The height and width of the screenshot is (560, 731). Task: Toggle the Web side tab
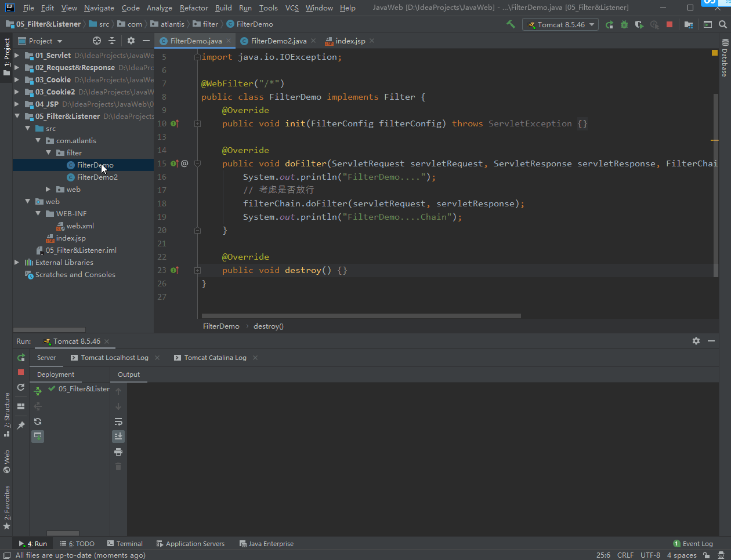click(x=7, y=461)
